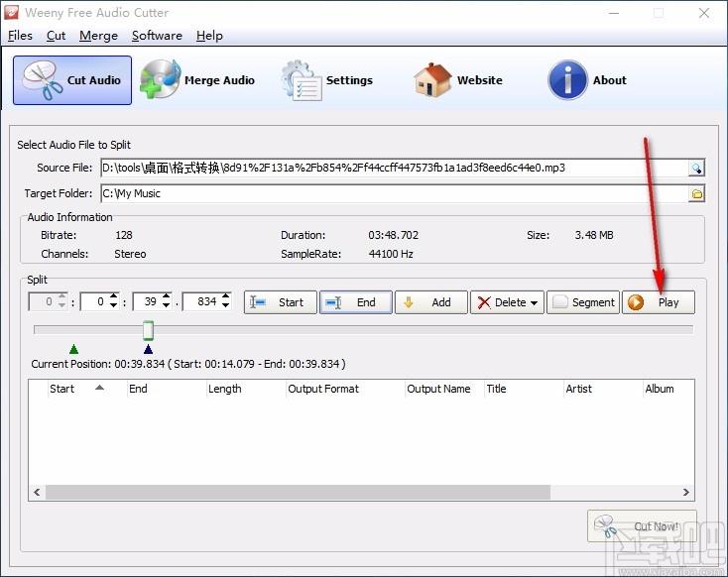Screen dimensions: 728x577
Task: Click the Cut Now! button
Action: click(642, 525)
